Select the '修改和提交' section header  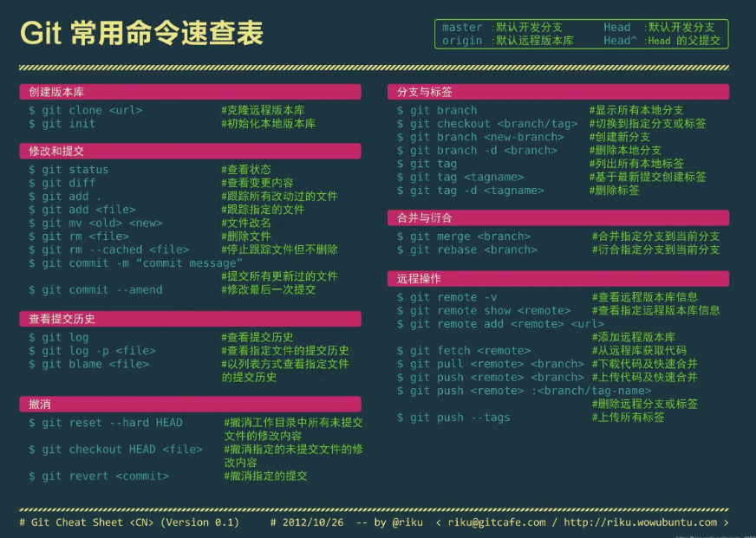pos(190,152)
